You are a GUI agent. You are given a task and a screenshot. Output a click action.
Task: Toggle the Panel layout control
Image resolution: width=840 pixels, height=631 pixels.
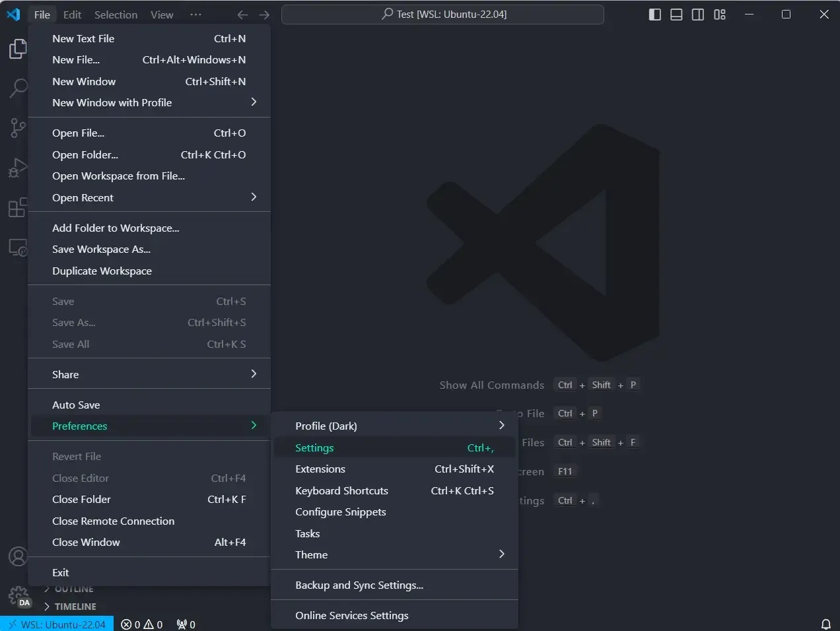coord(676,14)
